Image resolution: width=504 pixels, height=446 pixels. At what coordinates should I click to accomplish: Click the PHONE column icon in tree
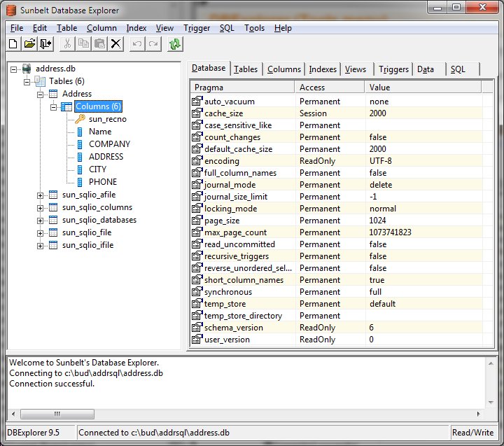click(x=80, y=182)
